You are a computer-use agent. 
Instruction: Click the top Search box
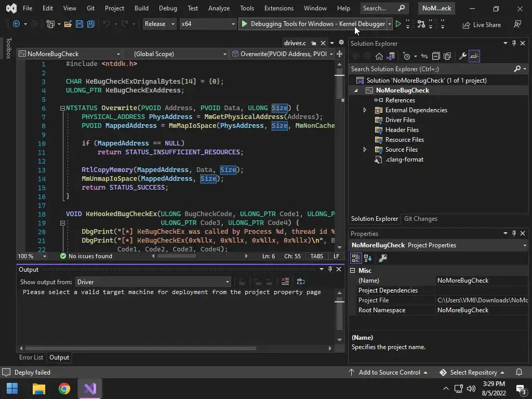pos(384,8)
